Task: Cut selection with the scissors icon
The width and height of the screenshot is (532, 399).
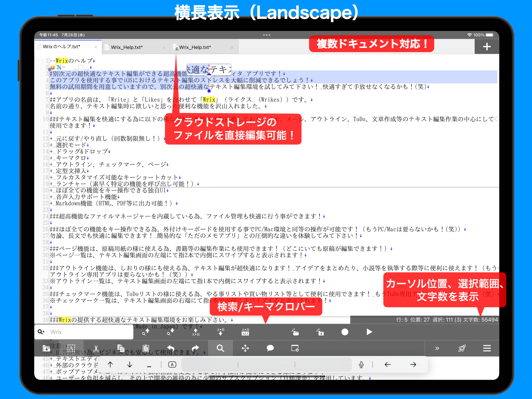Action: 96,348
